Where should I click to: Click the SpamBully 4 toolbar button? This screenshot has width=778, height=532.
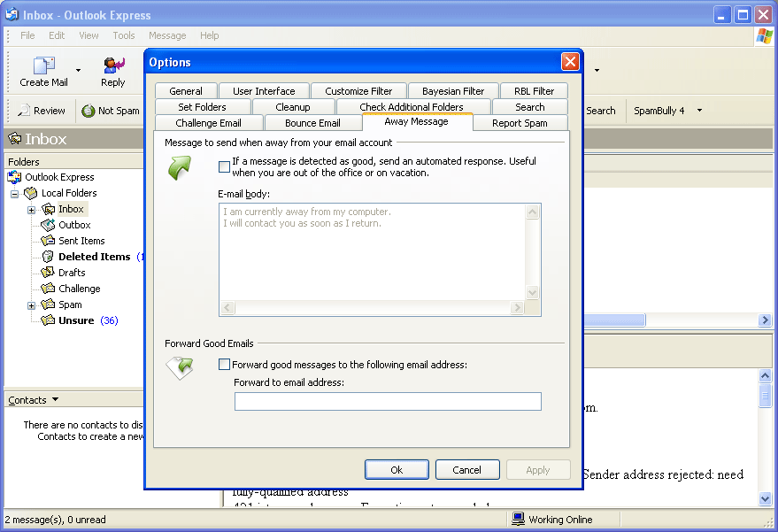[x=659, y=111]
